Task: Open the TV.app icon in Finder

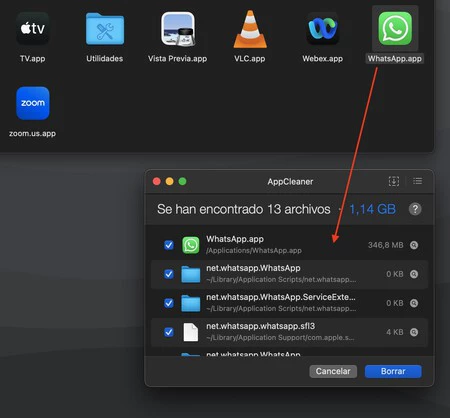Action: click(32, 28)
